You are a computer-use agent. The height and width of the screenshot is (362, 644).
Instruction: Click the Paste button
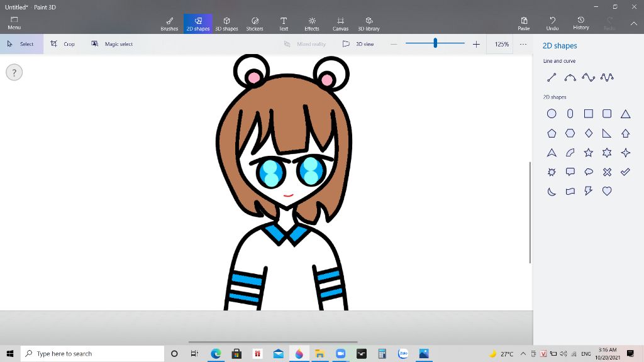tap(524, 24)
